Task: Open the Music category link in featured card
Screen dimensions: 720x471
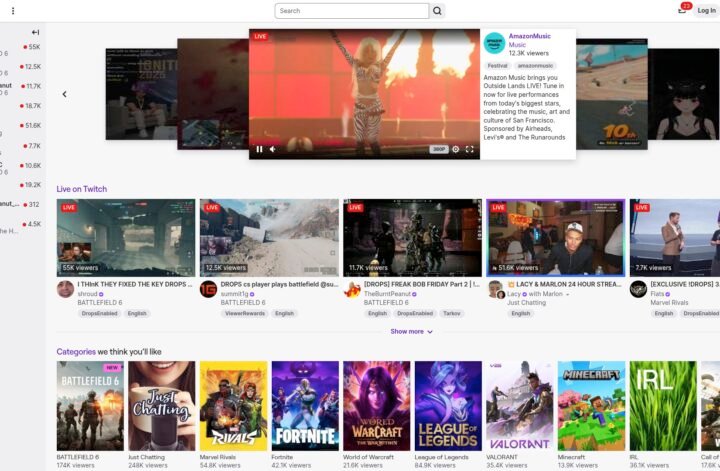Action: (x=517, y=45)
